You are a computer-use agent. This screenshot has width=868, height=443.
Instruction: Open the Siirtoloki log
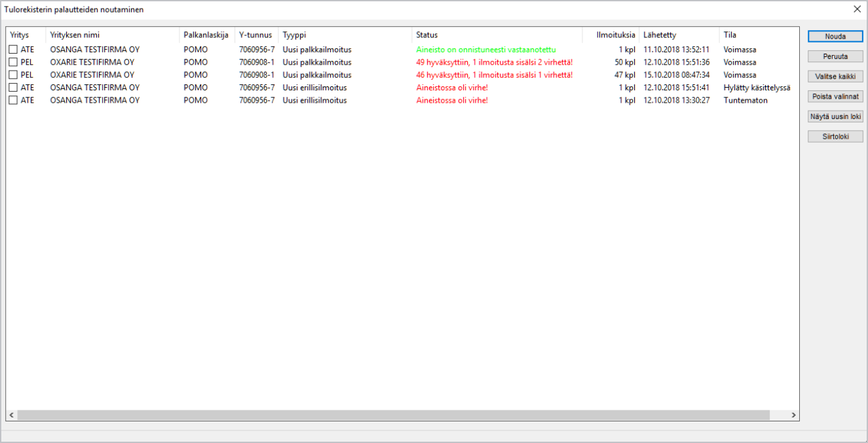[x=835, y=137]
